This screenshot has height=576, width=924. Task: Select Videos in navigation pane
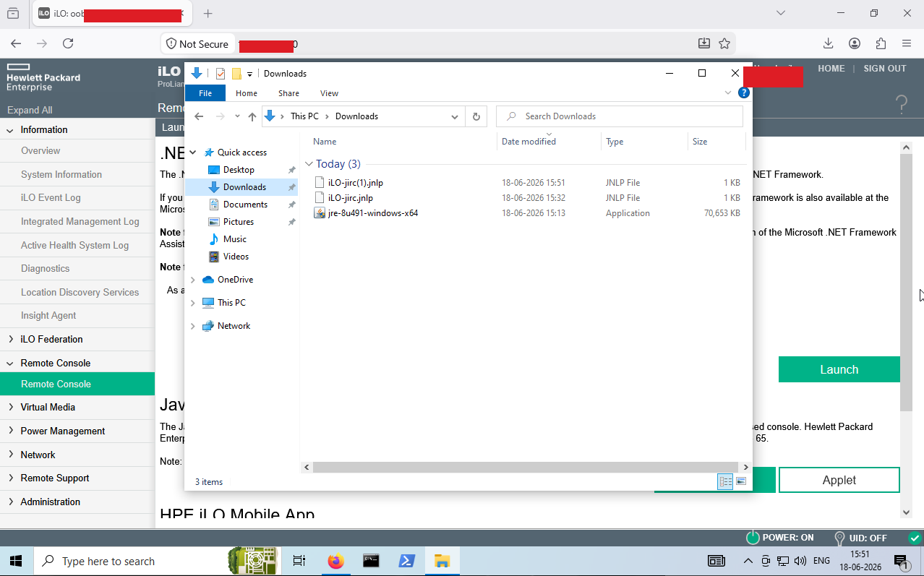tap(236, 257)
